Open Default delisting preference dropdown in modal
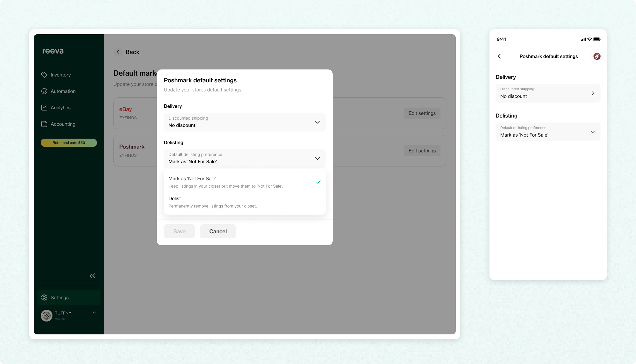636x364 pixels. (x=245, y=158)
